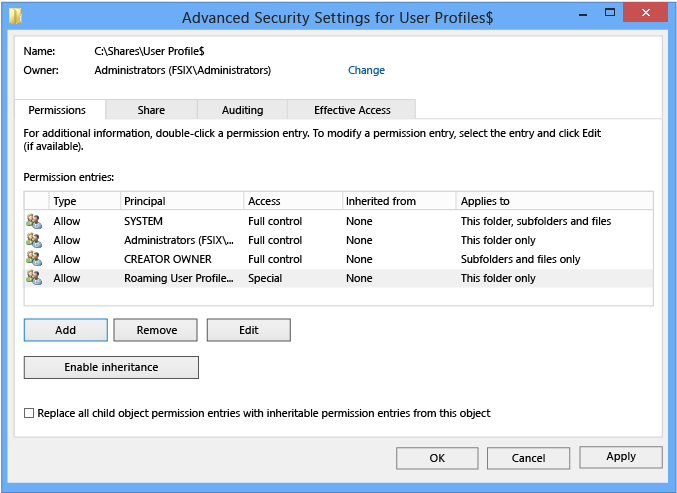The width and height of the screenshot is (677, 493).
Task: Click the Roaming User Profiles entry icon
Action: click(x=34, y=278)
